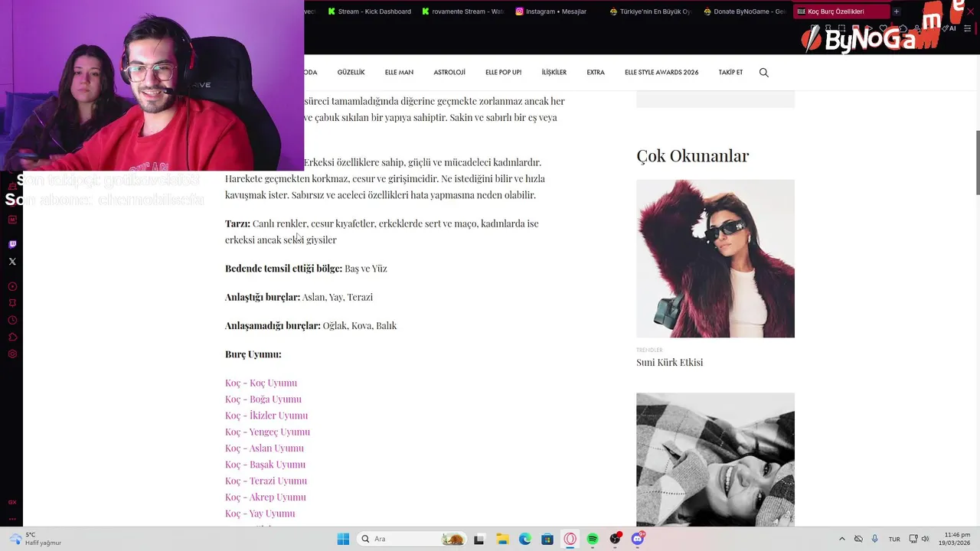Click the search magnifier on ELLE navbar

(x=763, y=73)
